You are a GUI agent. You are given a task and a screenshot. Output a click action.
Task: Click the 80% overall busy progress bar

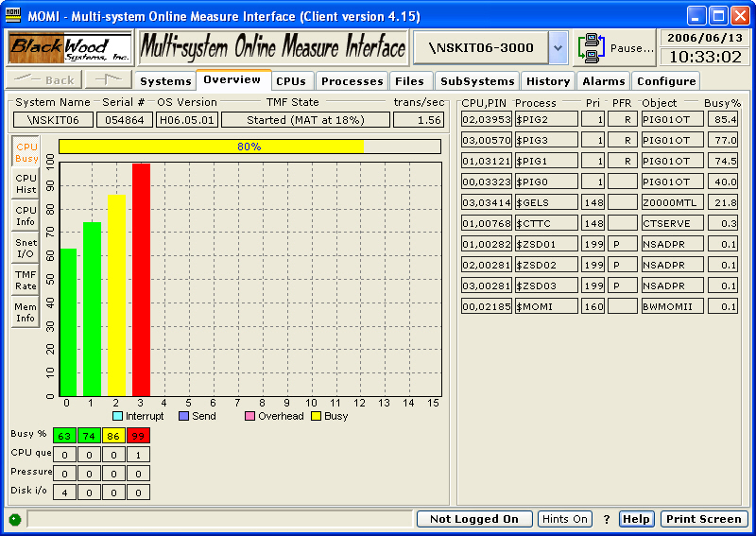point(249,147)
